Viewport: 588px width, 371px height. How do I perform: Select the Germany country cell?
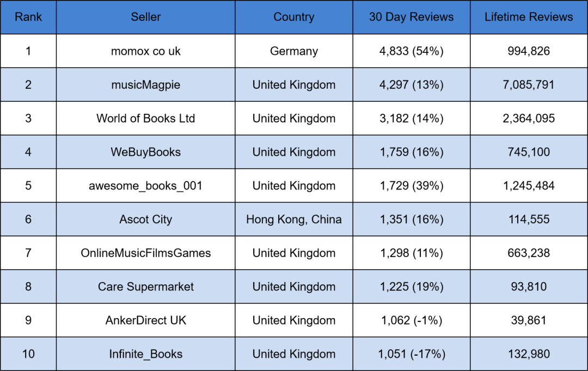point(293,51)
